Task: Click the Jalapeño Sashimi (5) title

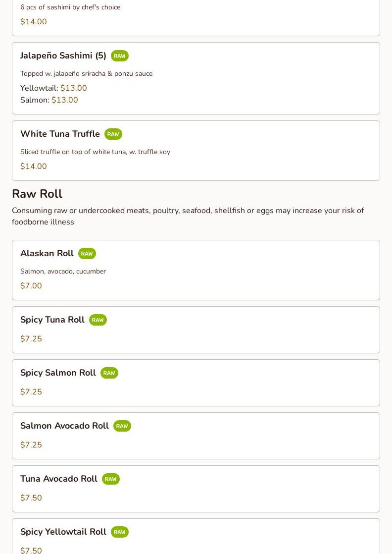Action: (63, 55)
